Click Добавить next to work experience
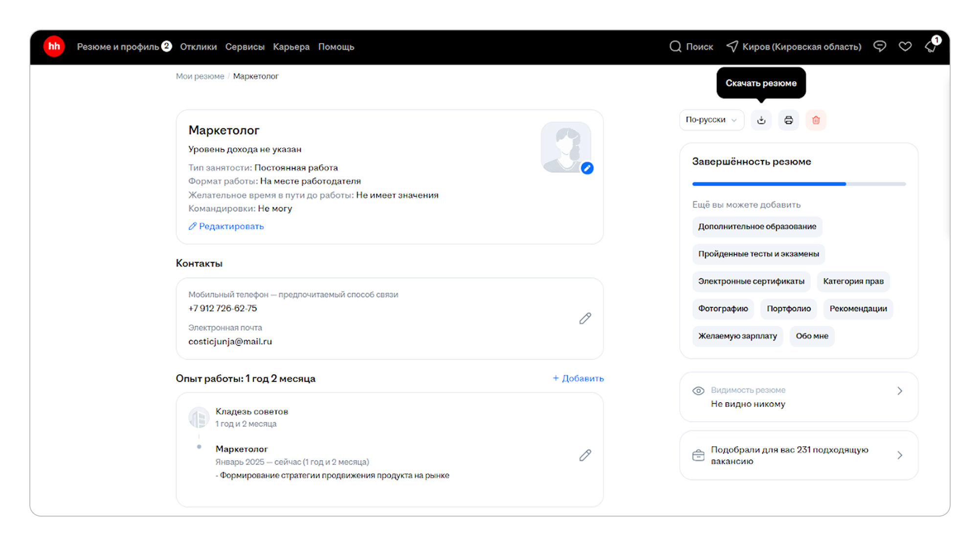The height and width of the screenshot is (546, 980). click(x=578, y=378)
